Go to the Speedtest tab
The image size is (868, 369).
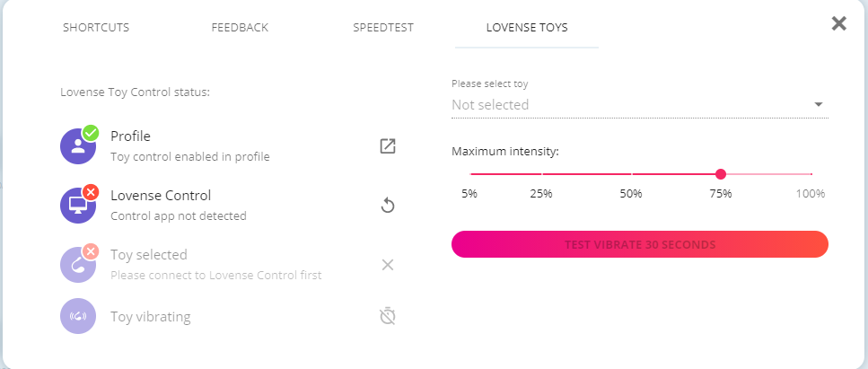pyautogui.click(x=383, y=27)
